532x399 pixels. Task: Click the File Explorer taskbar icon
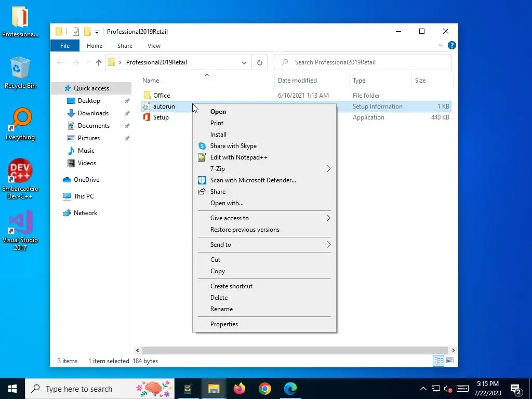[x=214, y=389]
